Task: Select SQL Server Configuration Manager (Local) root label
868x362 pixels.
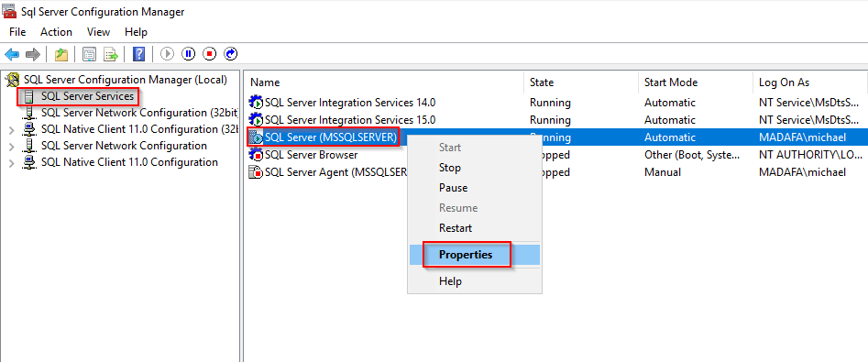Action: 125,80
